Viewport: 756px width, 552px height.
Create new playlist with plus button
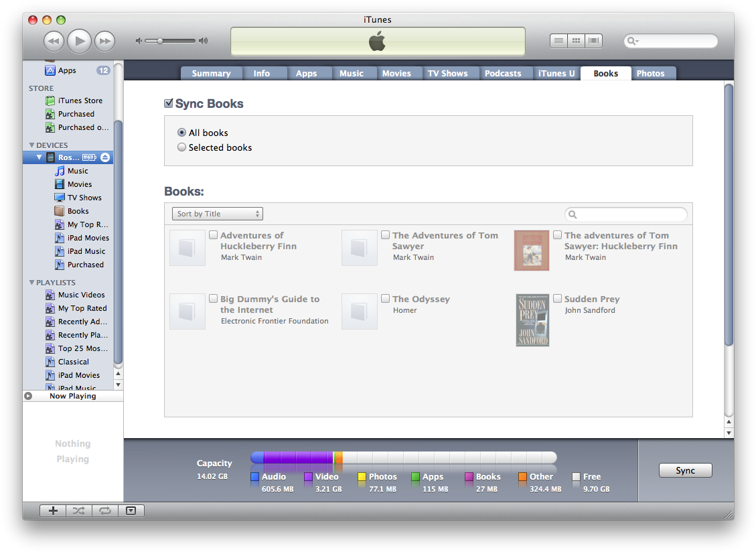tap(53, 510)
